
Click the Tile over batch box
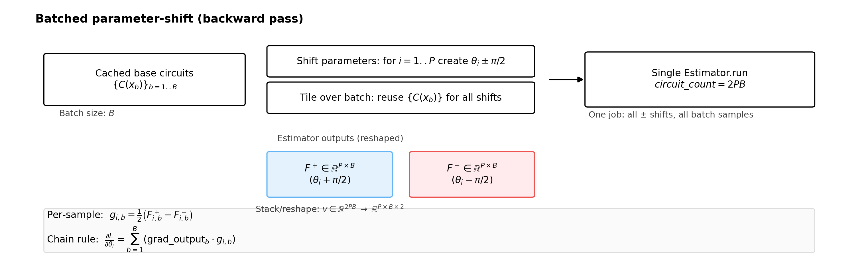(x=400, y=98)
